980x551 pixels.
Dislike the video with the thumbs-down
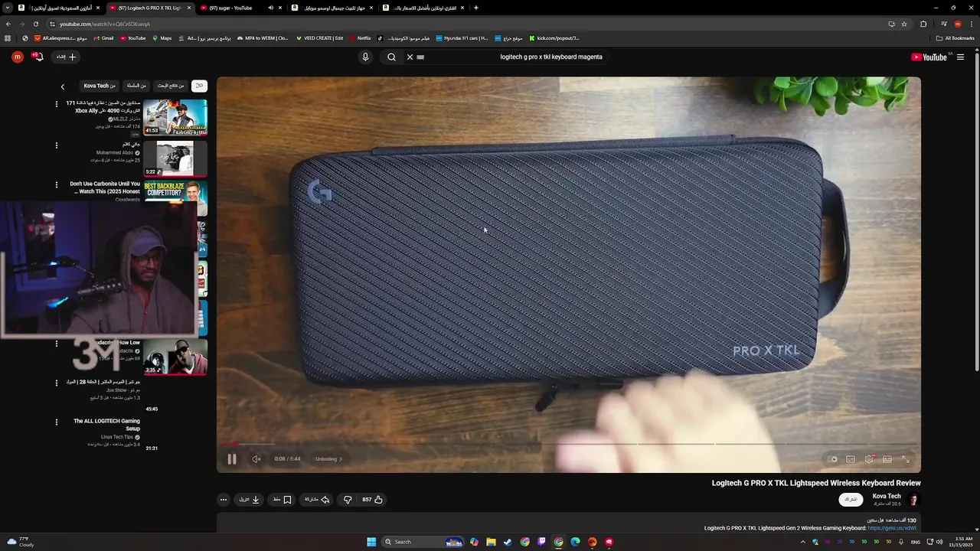348,500
